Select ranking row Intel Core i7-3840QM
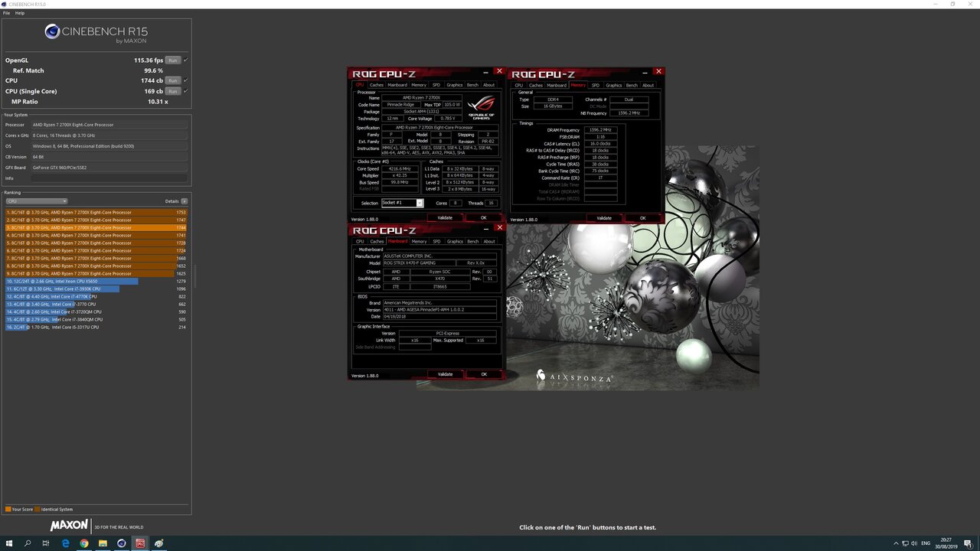 (96, 319)
